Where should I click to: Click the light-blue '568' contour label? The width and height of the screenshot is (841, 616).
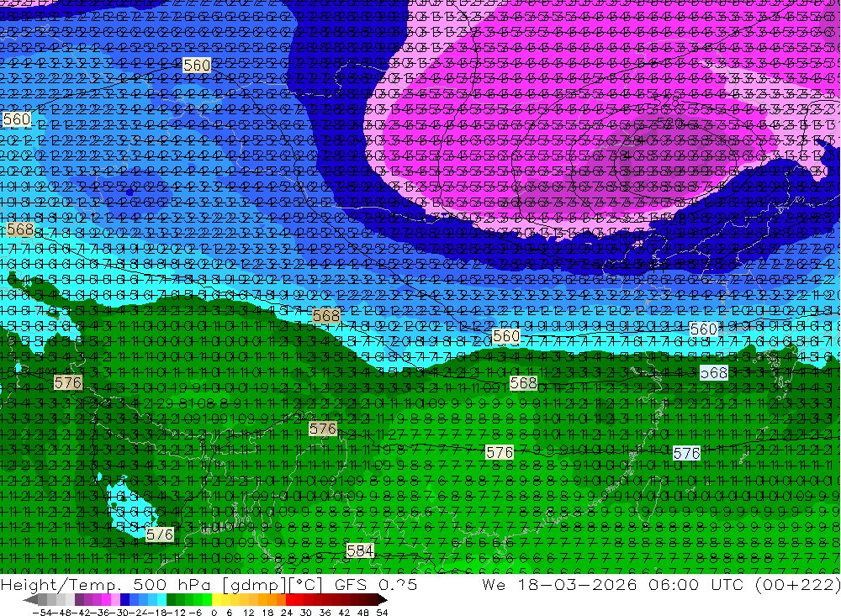[x=714, y=372]
